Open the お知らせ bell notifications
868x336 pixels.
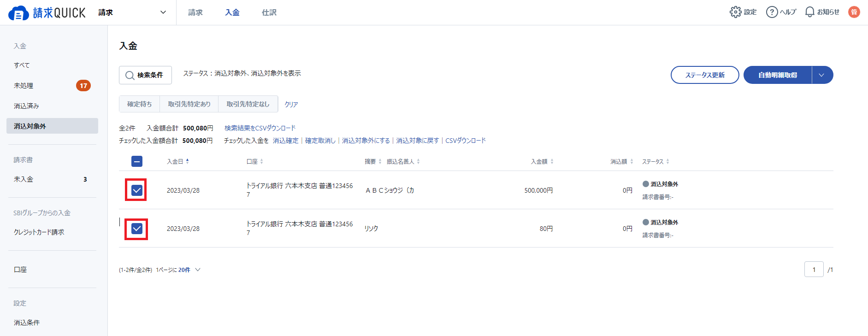[x=809, y=12]
